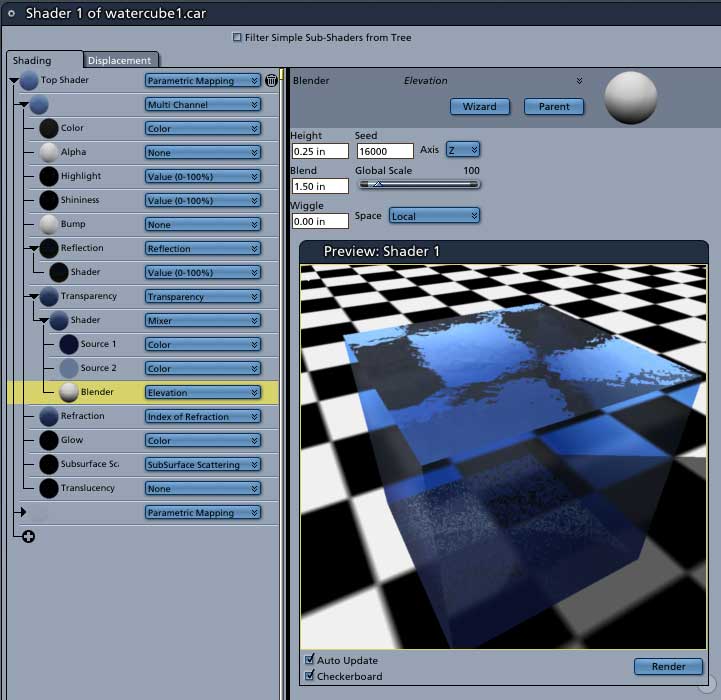Click the Seed input field

[385, 151]
